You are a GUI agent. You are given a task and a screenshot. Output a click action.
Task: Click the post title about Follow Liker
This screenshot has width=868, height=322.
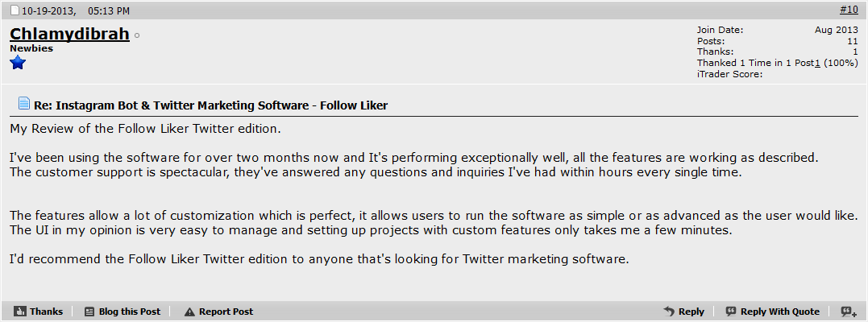(210, 105)
